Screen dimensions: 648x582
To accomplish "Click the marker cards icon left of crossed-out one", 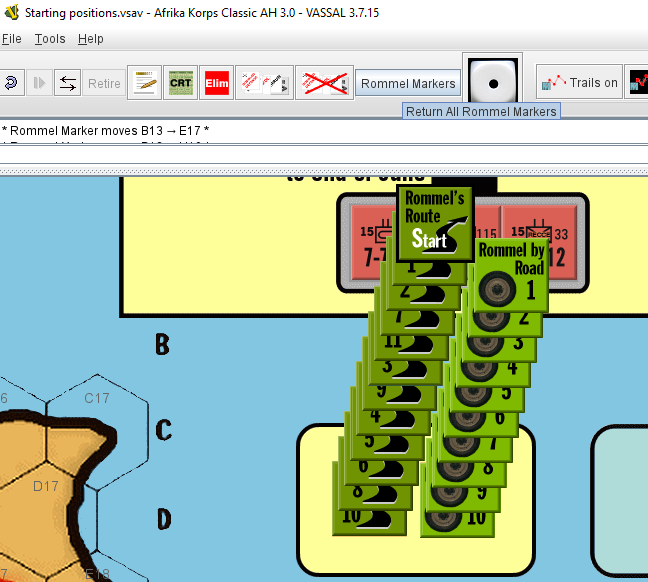I will coord(264,83).
